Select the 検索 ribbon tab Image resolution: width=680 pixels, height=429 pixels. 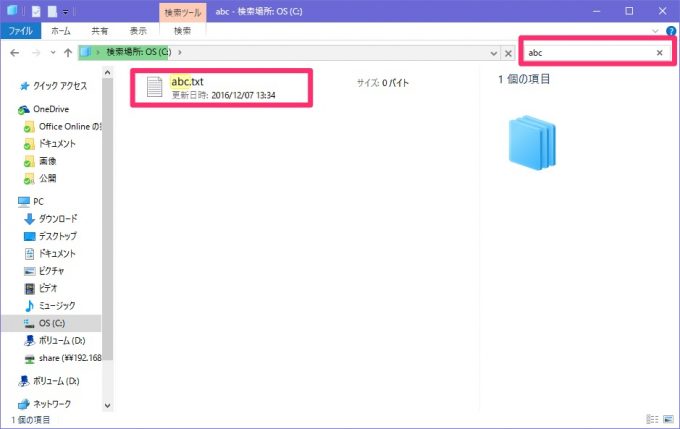183,31
